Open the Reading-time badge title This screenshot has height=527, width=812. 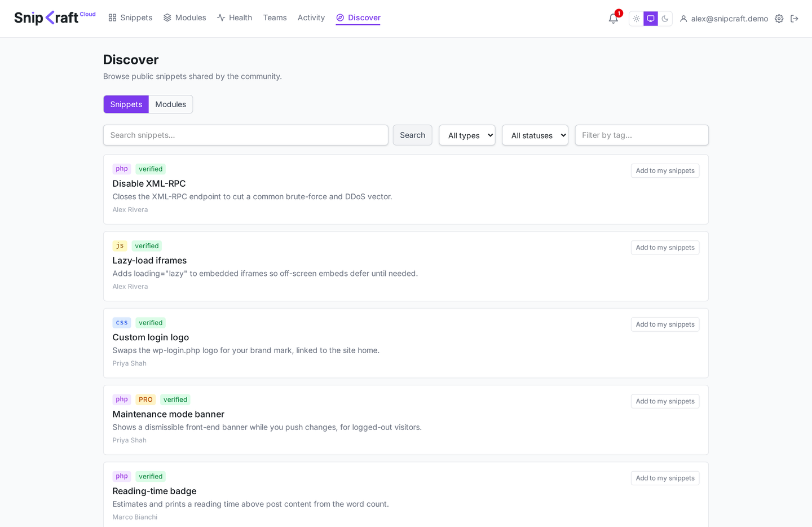[x=155, y=491]
